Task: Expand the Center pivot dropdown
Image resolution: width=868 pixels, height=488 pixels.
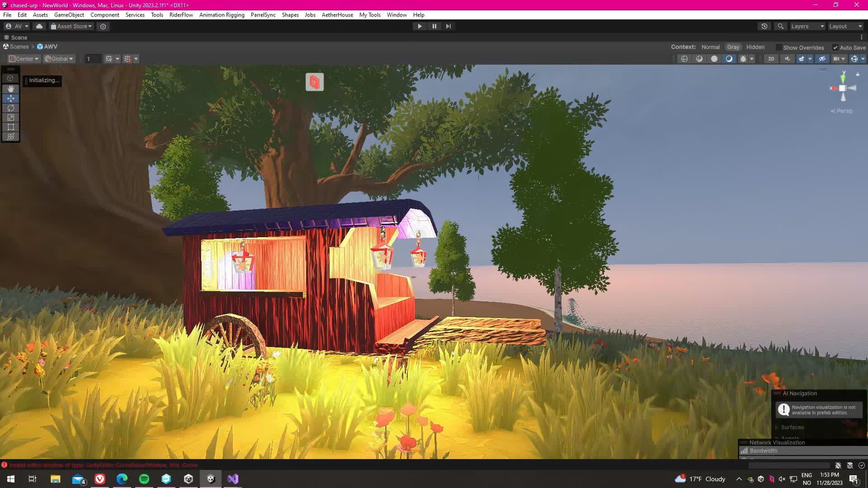Action: click(x=24, y=59)
